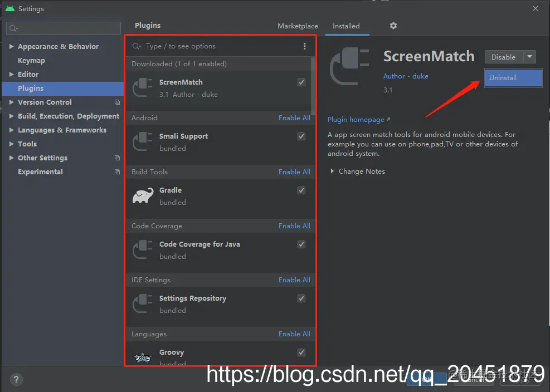Expand the Editor settings node
The height and width of the screenshot is (392, 550).
12,74
